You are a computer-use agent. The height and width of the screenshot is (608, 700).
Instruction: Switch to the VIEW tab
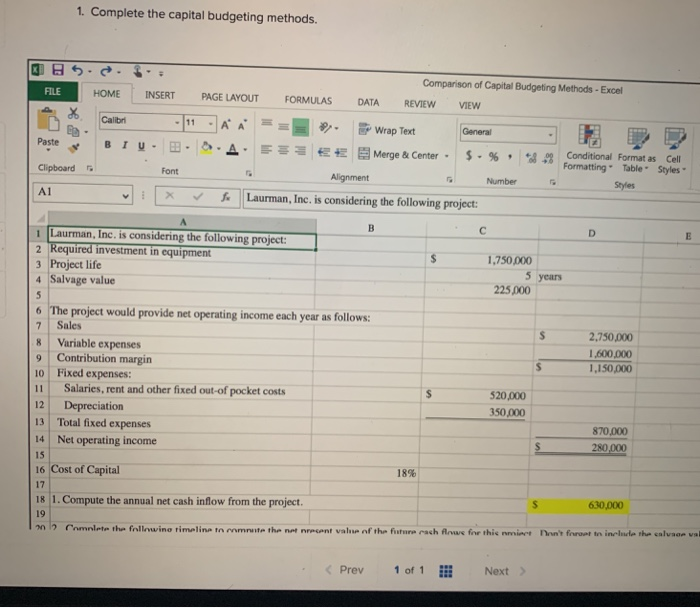click(x=470, y=106)
